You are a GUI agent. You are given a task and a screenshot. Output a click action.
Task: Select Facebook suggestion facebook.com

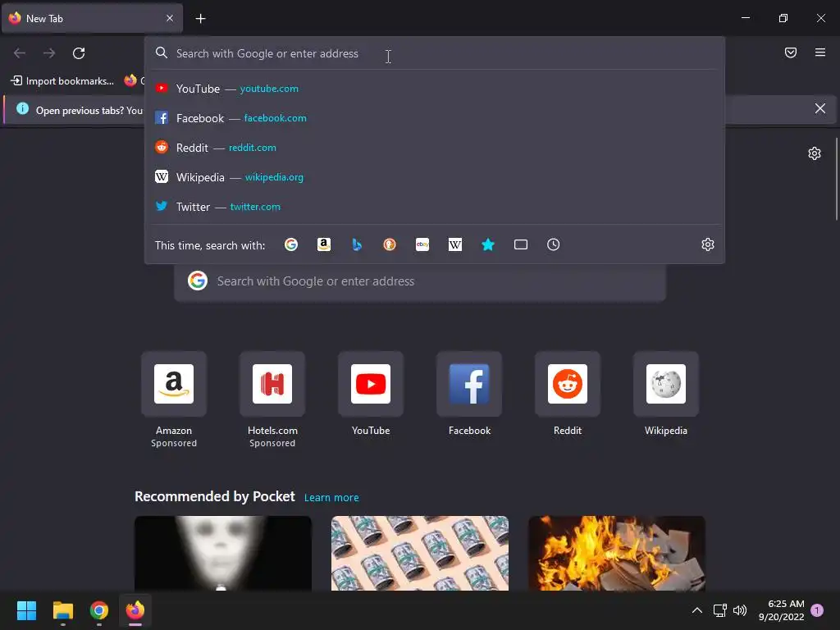(435, 118)
